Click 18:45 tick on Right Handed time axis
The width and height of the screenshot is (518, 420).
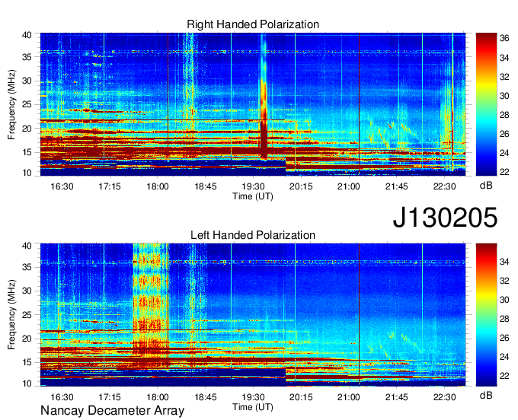206,186
